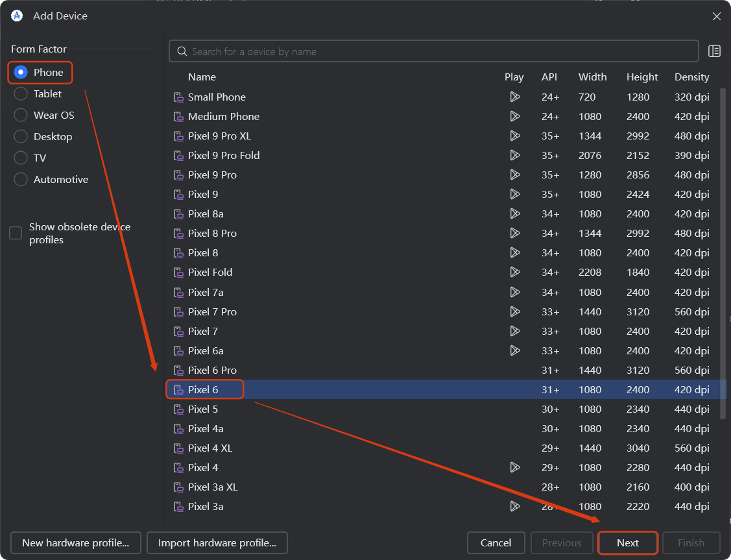Click the device icon beside Pixel 9 Pro XL
Screen dimensions: 731x560
point(178,136)
